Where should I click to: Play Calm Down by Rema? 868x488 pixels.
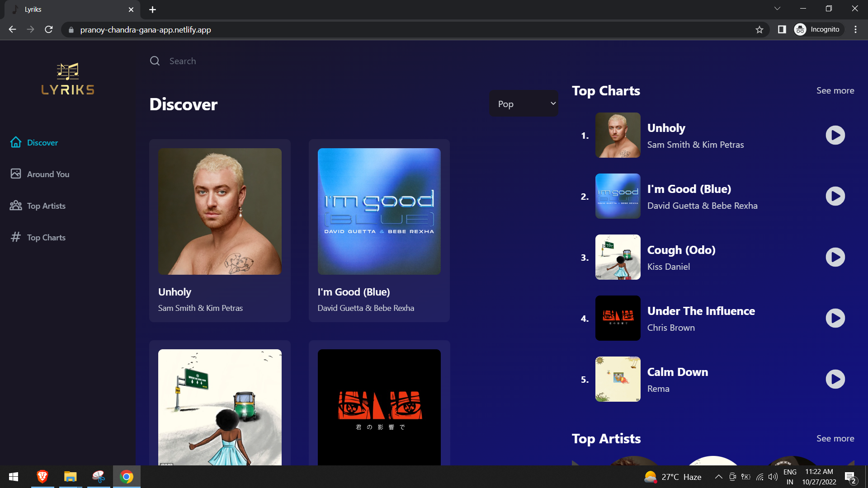[835, 379]
